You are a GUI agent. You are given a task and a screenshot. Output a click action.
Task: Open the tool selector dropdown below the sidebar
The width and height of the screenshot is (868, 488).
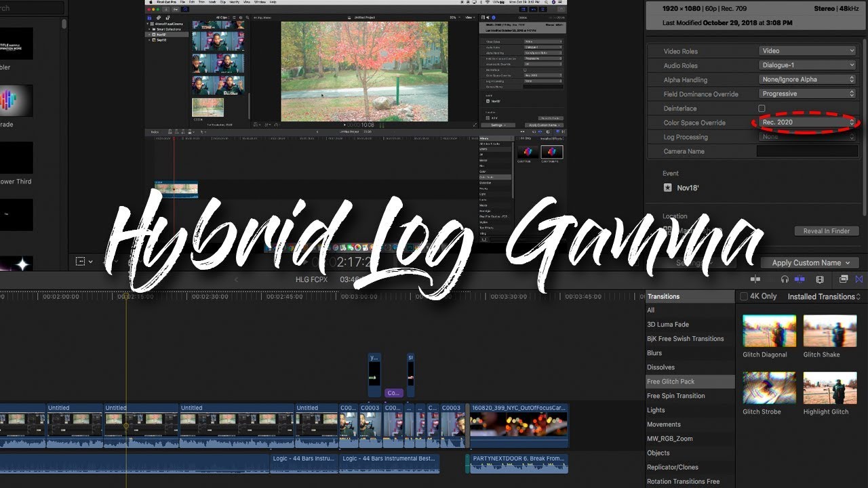[85, 262]
